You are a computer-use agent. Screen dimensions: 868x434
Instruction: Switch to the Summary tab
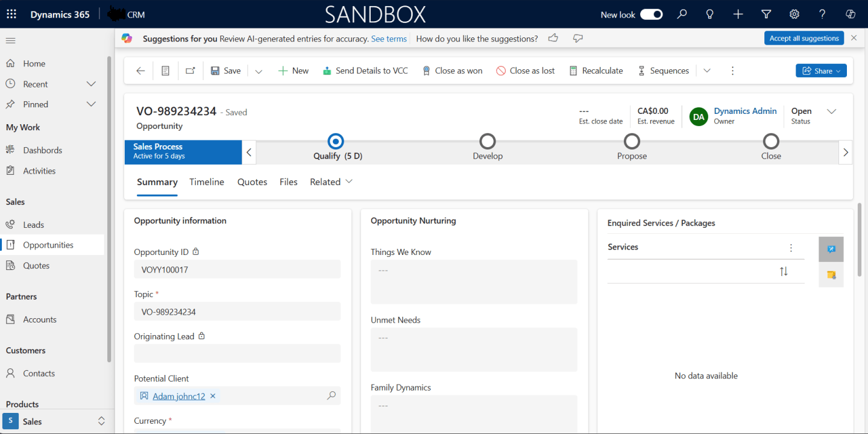(157, 182)
